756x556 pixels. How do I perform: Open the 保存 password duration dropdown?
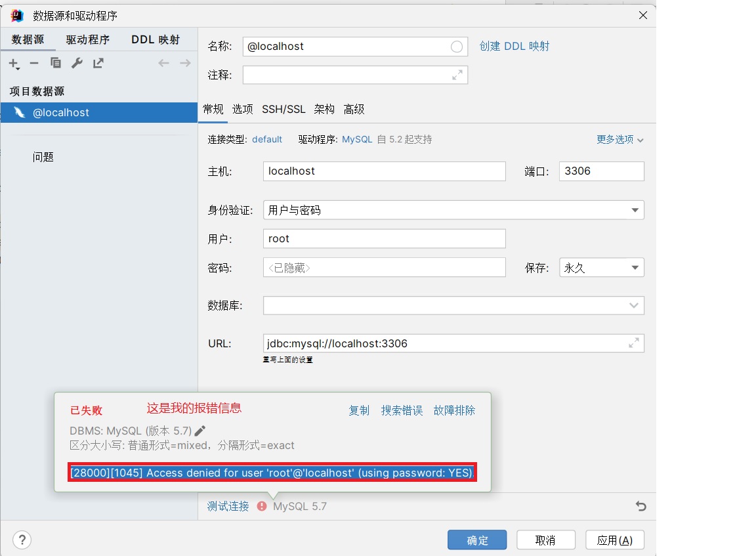click(634, 267)
